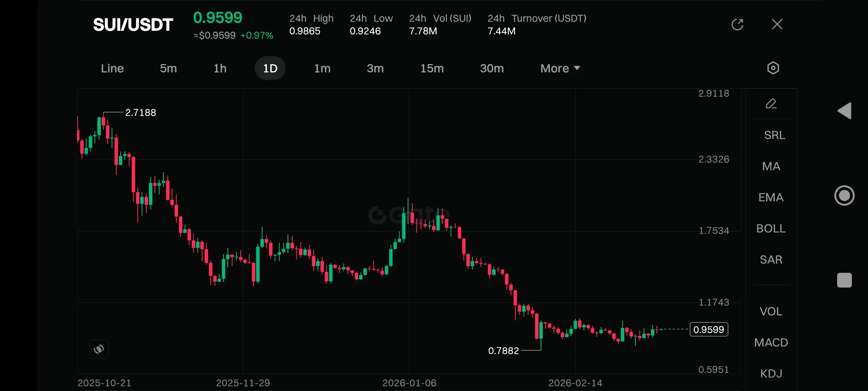Image resolution: width=868 pixels, height=391 pixels.
Task: Switch chart to Line mode
Action: 112,68
